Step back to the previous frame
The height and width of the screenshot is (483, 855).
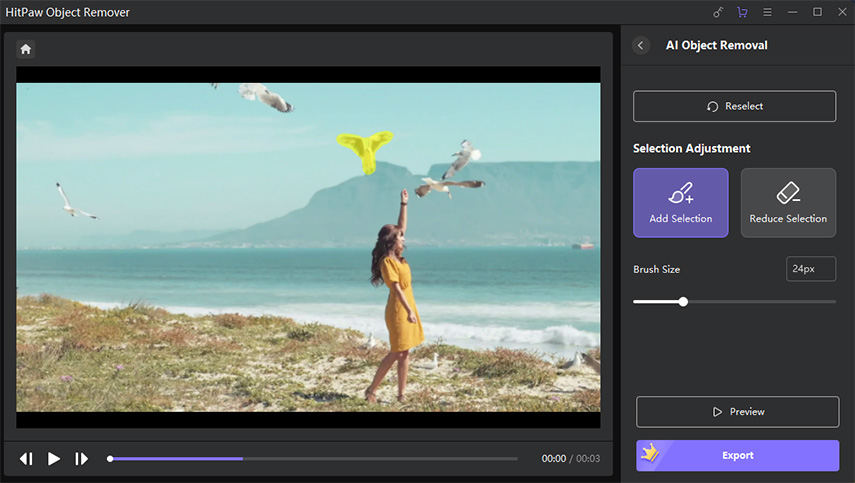26,459
